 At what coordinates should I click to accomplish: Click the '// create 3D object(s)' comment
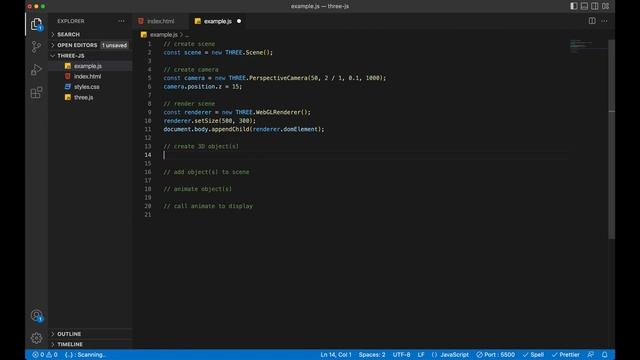click(201, 146)
